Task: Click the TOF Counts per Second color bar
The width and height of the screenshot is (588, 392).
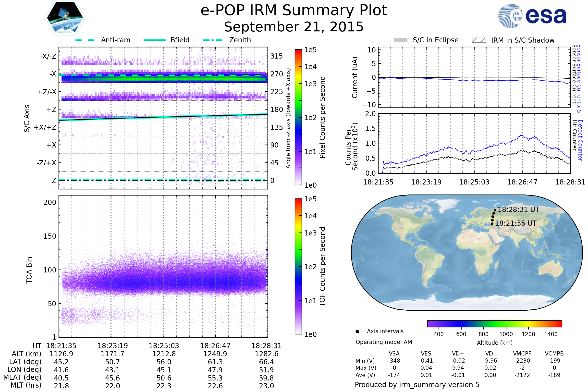Action: 298,266
